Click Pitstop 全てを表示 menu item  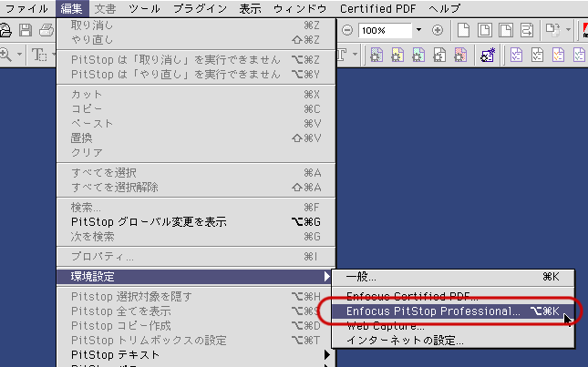pyautogui.click(x=196, y=311)
